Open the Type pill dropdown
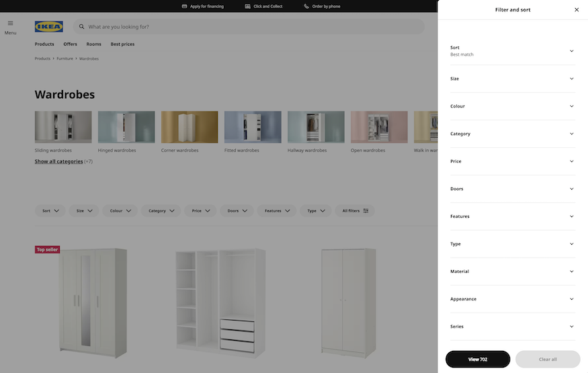588x373 pixels. (315, 210)
